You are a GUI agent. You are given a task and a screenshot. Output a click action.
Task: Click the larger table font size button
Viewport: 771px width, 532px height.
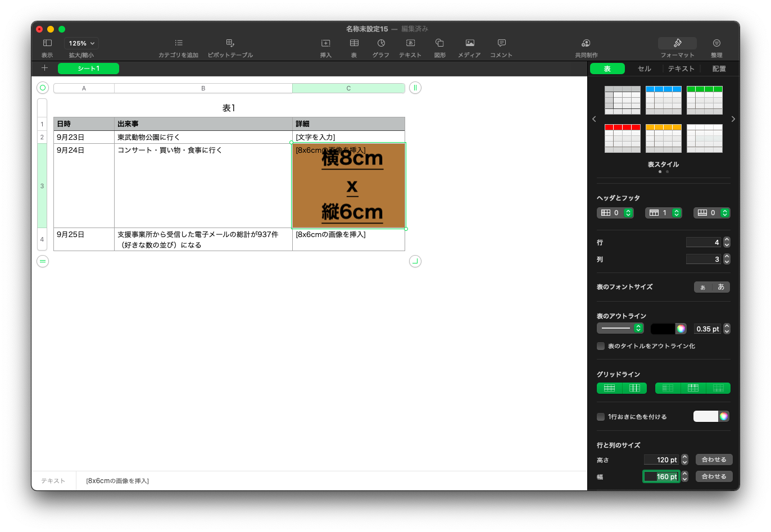[x=721, y=287]
